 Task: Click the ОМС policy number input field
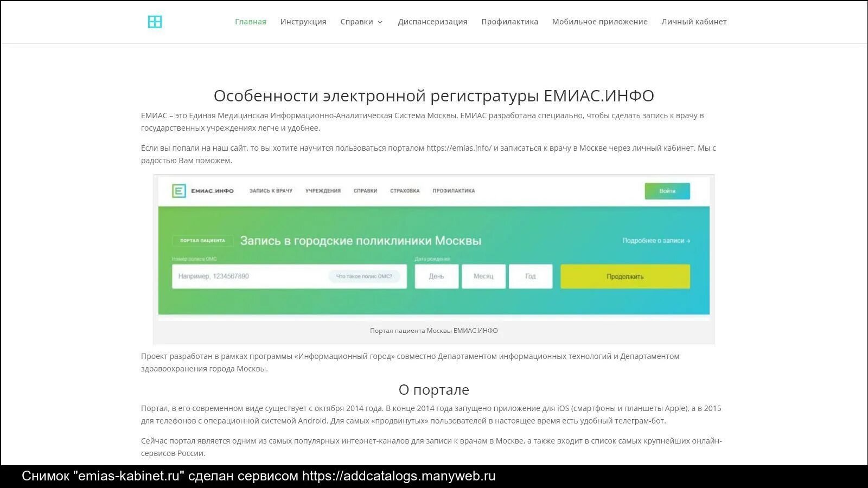click(x=289, y=277)
